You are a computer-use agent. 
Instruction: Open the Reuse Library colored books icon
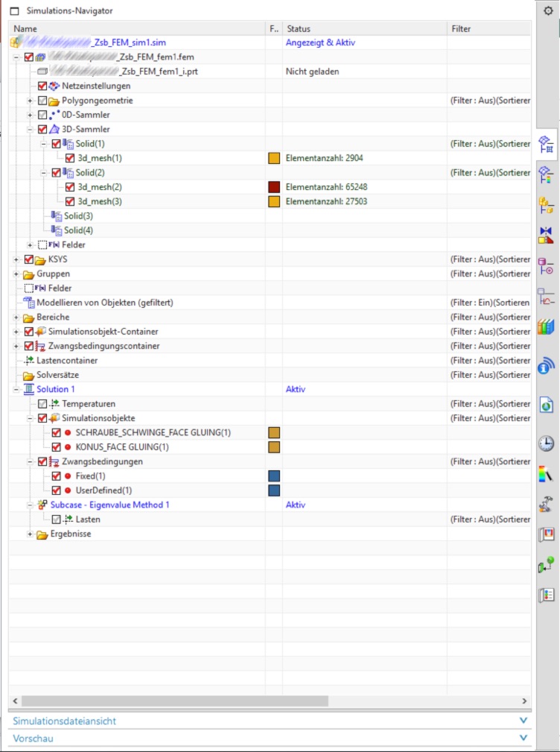tap(546, 327)
